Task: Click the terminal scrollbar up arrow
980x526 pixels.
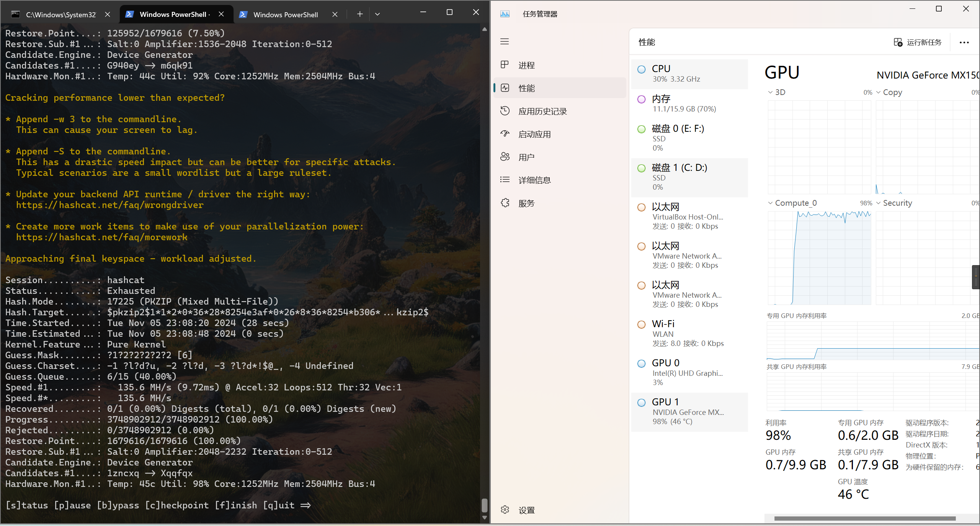Action: (484, 29)
